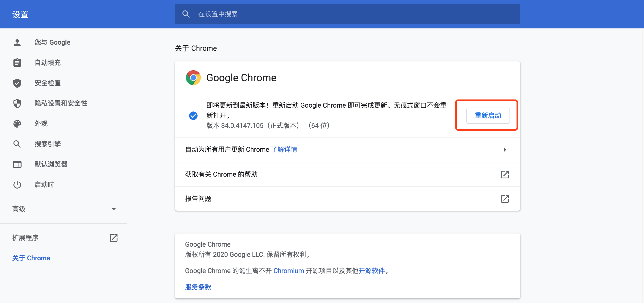Click the shield icon for 隐私设置和安全性

click(17, 103)
